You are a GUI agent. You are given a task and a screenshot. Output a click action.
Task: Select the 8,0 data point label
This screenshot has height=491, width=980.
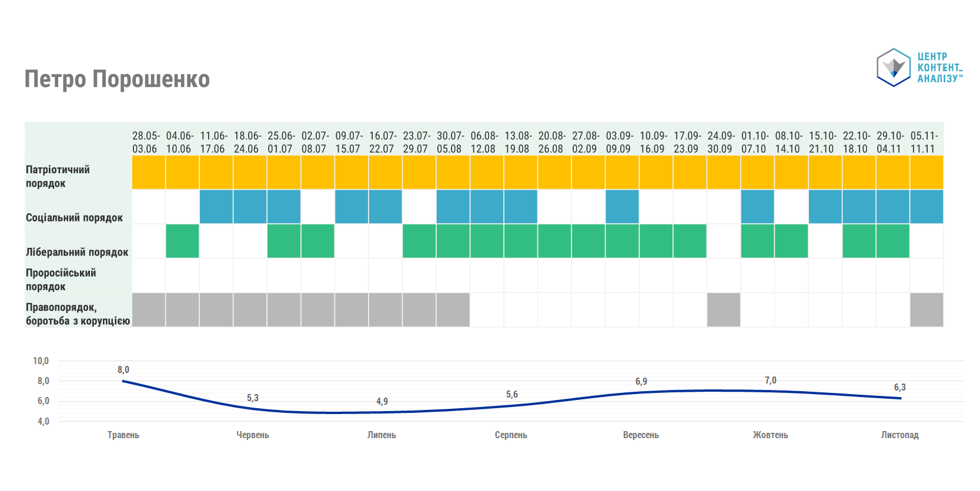123,369
